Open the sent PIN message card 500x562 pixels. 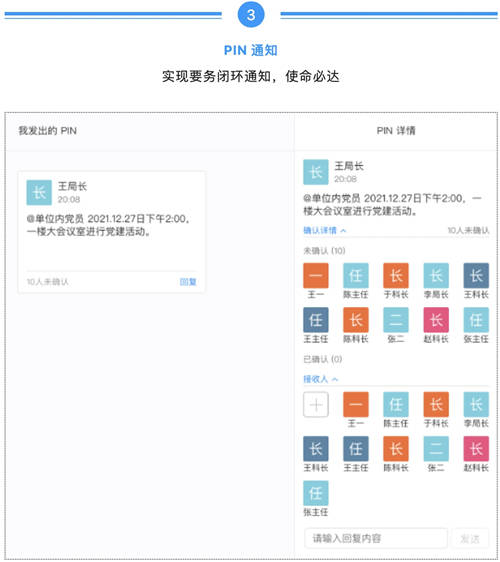[x=111, y=232]
